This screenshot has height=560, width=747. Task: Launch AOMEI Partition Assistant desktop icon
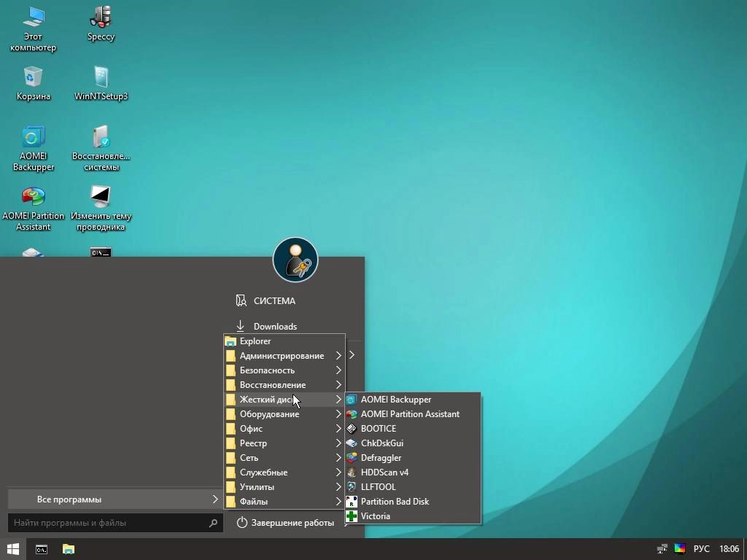[33, 208]
